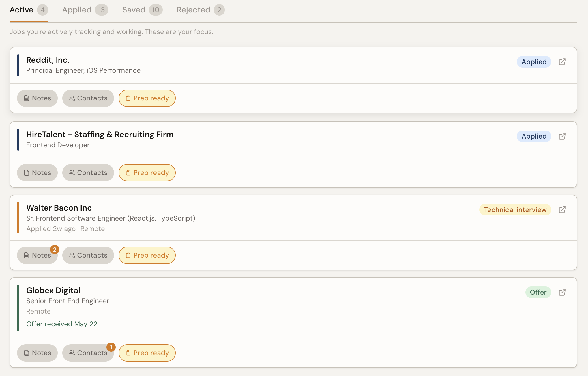The height and width of the screenshot is (376, 588).
Task: Click the Applied 2w ago text
Action: pyautogui.click(x=51, y=229)
